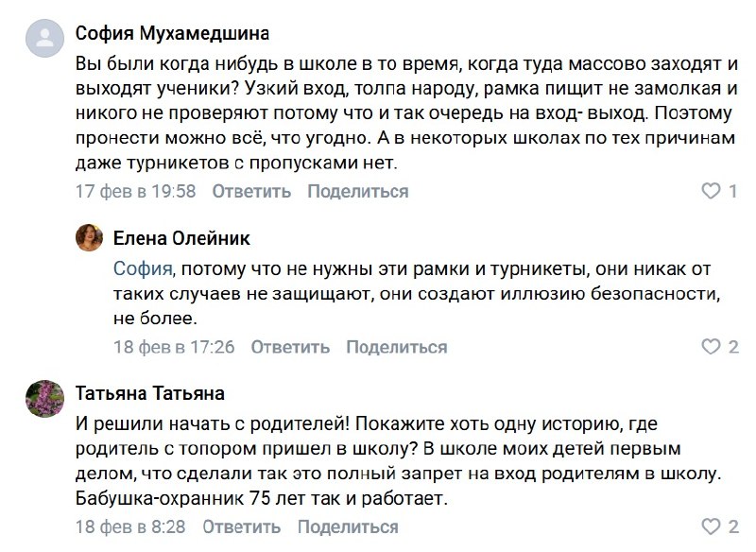Viewport: 756px width, 552px height.
Task: Click the timestamp 18 фев в 17:26
Action: pyautogui.click(x=174, y=347)
